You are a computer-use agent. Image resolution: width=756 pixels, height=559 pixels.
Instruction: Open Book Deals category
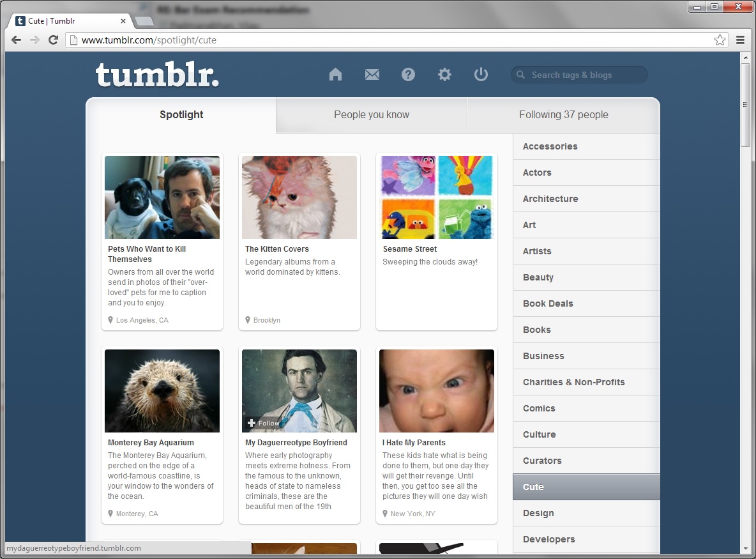(x=586, y=303)
